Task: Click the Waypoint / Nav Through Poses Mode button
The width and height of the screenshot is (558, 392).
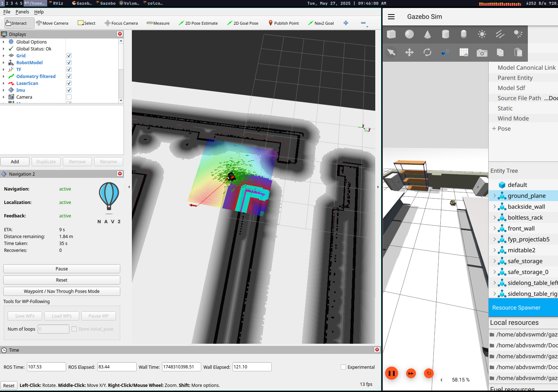Action: click(x=62, y=291)
